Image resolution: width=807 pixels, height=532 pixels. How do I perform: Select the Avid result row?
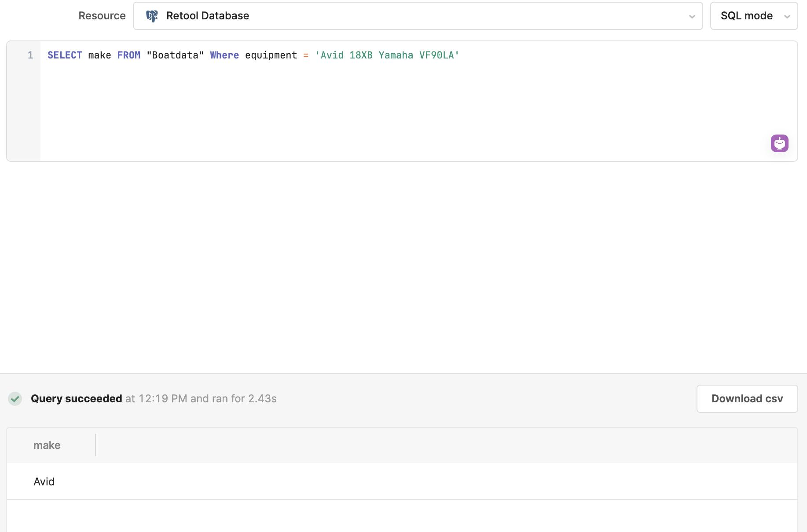pyautogui.click(x=402, y=481)
